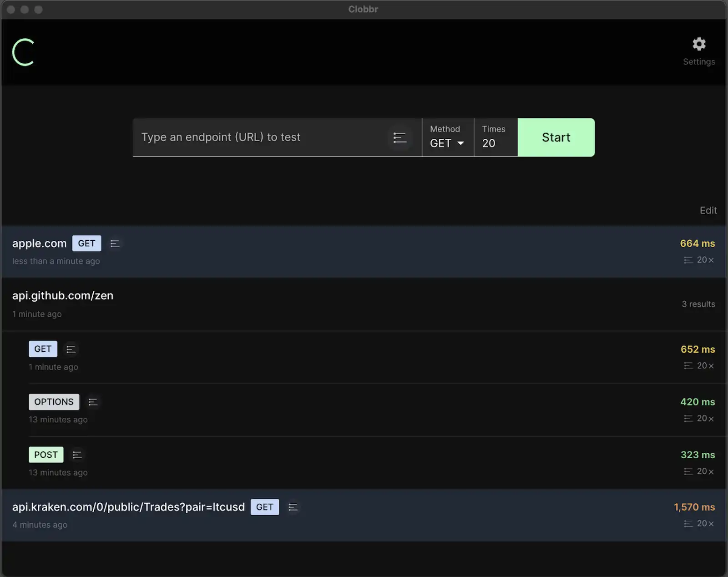Open config for the kraken.com Trades request
Viewport: 728px width, 577px height.
click(293, 507)
